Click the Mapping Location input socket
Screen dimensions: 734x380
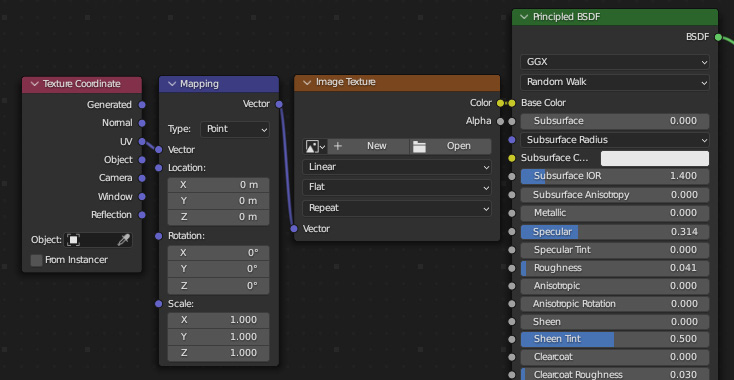point(159,168)
